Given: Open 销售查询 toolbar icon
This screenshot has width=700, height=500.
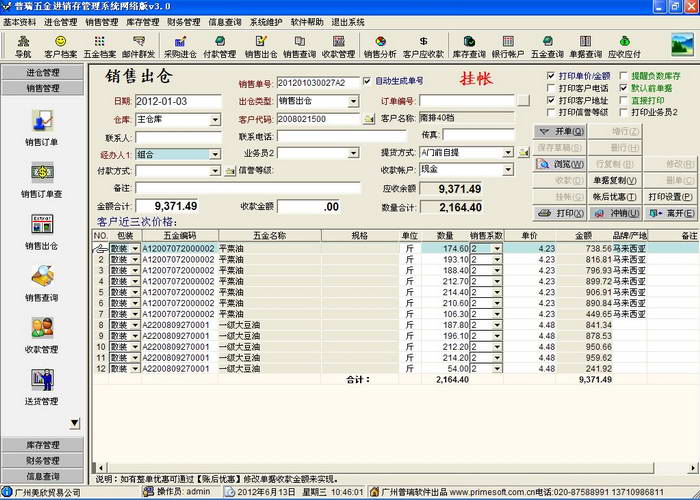Looking at the screenshot, I should pos(300,46).
